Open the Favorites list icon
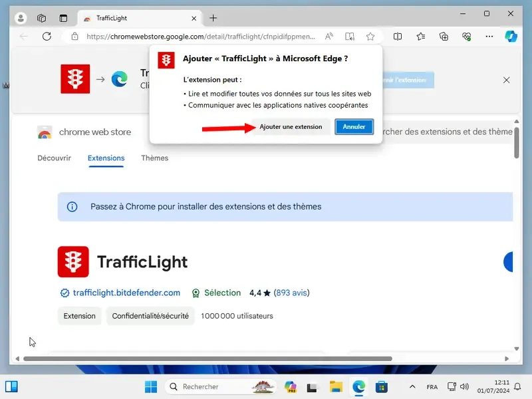 point(421,37)
